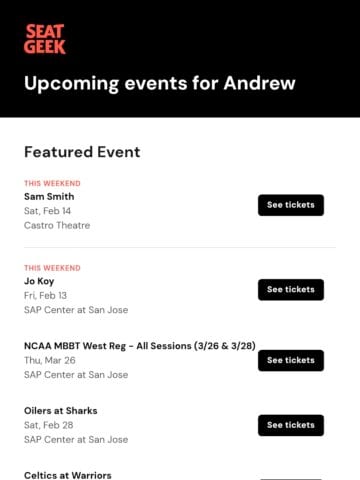This screenshot has width=360, height=480.
Task: Select NCAA MBBT West Reg event title
Action: tap(140, 346)
